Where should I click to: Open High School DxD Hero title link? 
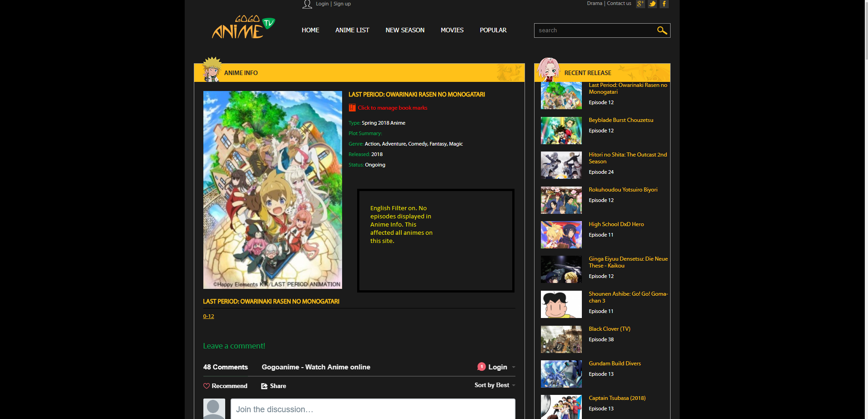tap(616, 224)
